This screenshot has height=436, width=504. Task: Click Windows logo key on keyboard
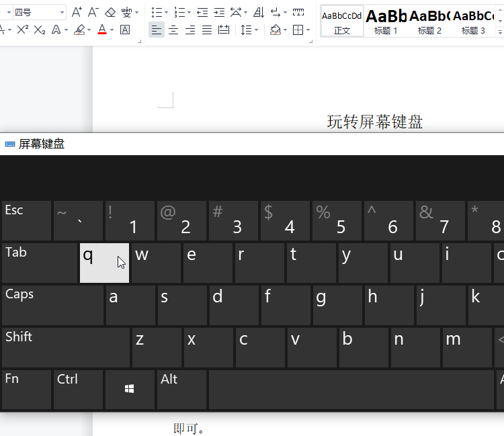tap(130, 390)
